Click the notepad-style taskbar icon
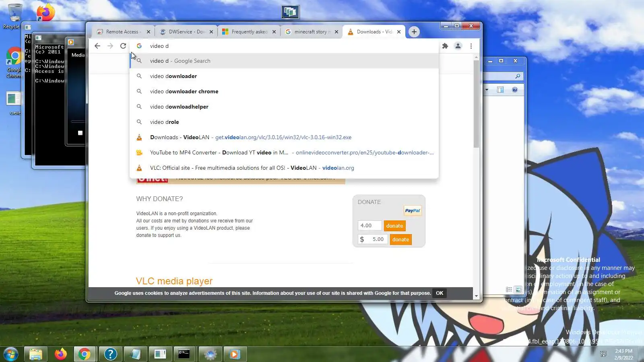 click(135, 354)
